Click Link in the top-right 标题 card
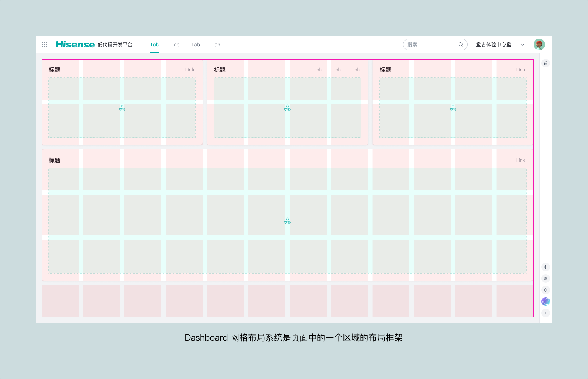Viewport: 588px width, 379px height. coord(520,70)
